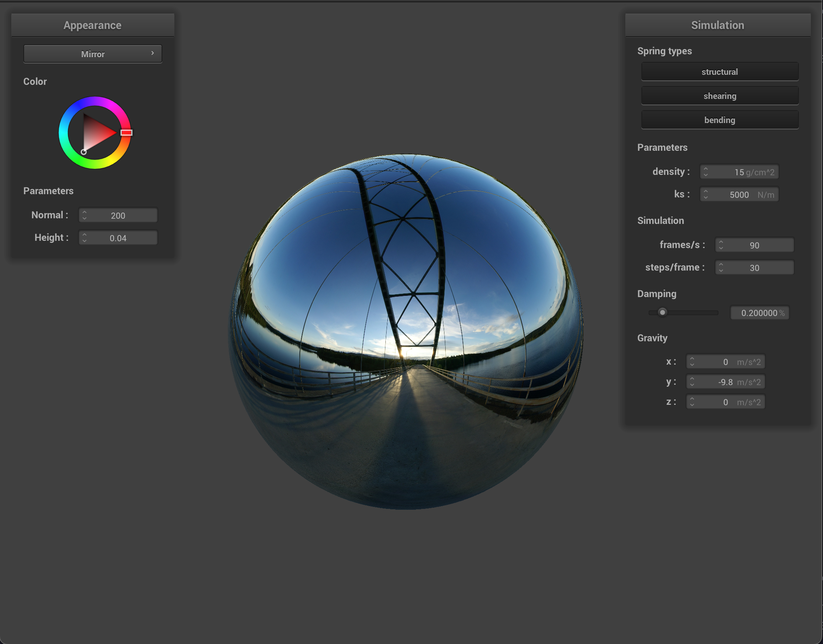The image size is (823, 644).
Task: Increase the Normal parameter using its stepper
Action: (x=85, y=213)
